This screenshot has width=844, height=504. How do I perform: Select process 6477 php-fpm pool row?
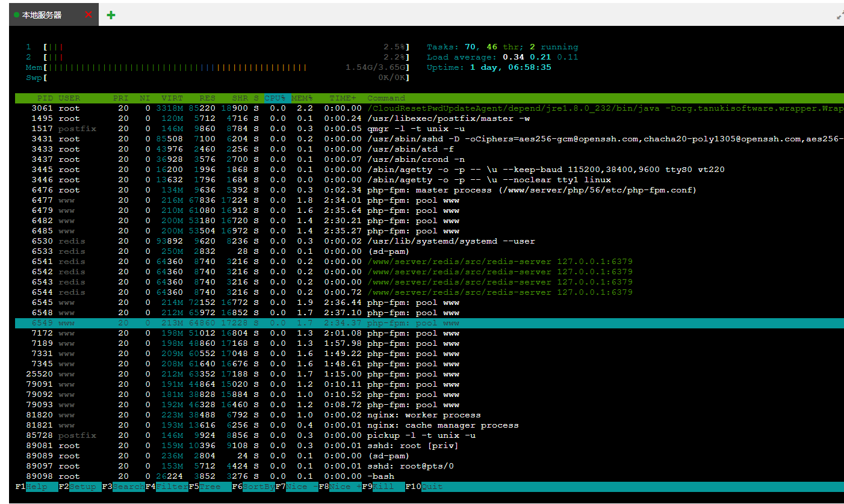tap(429, 200)
